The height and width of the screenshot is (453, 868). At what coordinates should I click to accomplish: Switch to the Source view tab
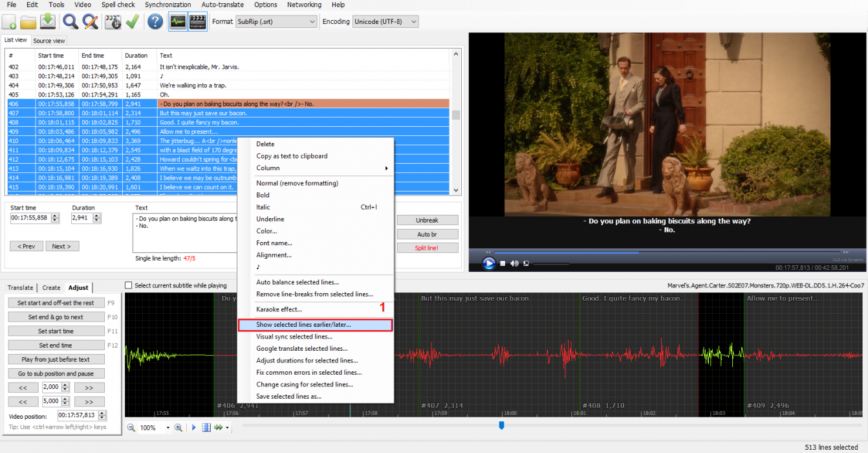[x=49, y=41]
